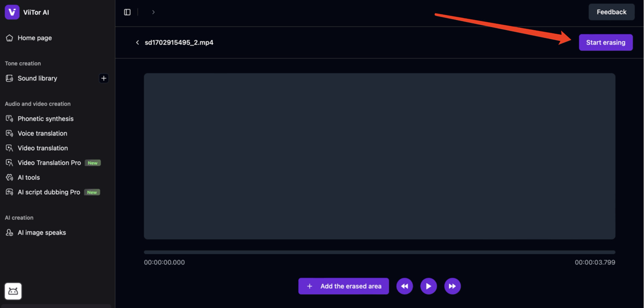Go to Video translation
The image size is (644, 308).
[x=43, y=148]
